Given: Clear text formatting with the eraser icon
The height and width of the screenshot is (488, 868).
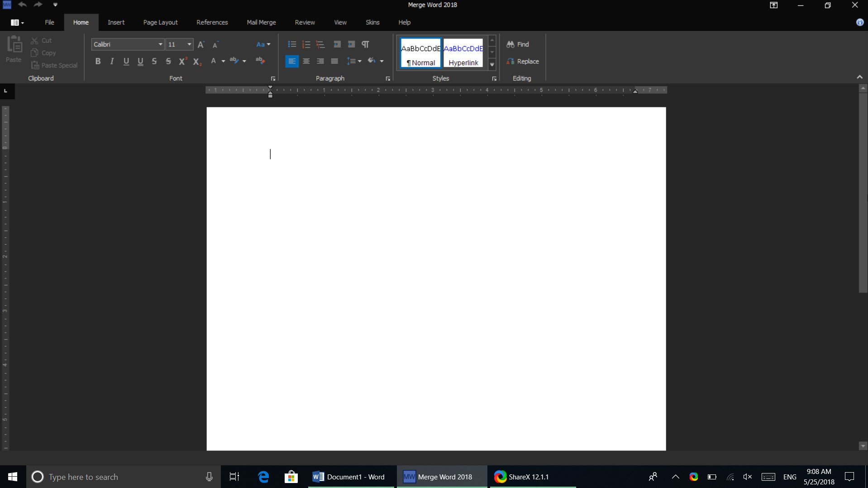Looking at the screenshot, I should coord(260,61).
